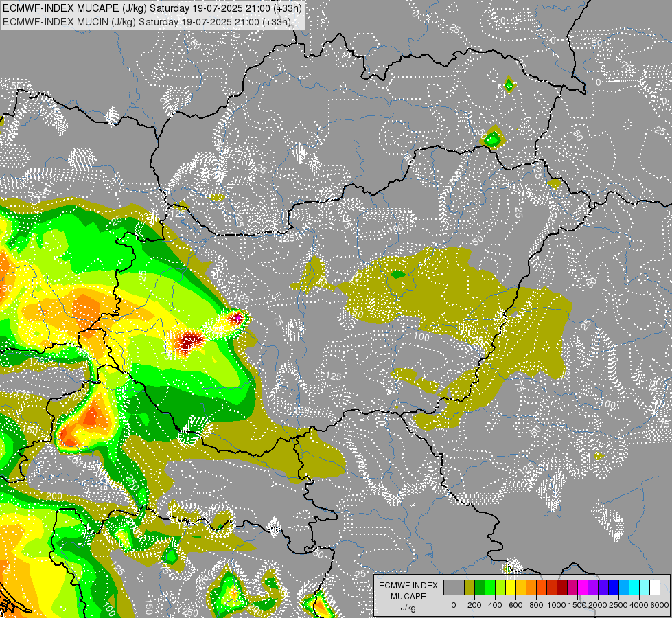Click the legend label 600
This screenshot has height=618, width=672.
click(x=515, y=605)
